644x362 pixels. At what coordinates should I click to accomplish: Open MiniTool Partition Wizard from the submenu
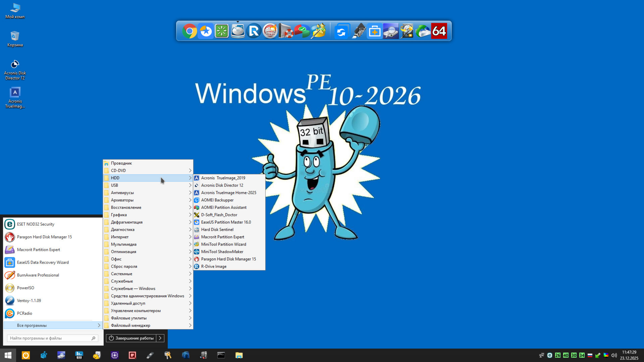tap(223, 244)
